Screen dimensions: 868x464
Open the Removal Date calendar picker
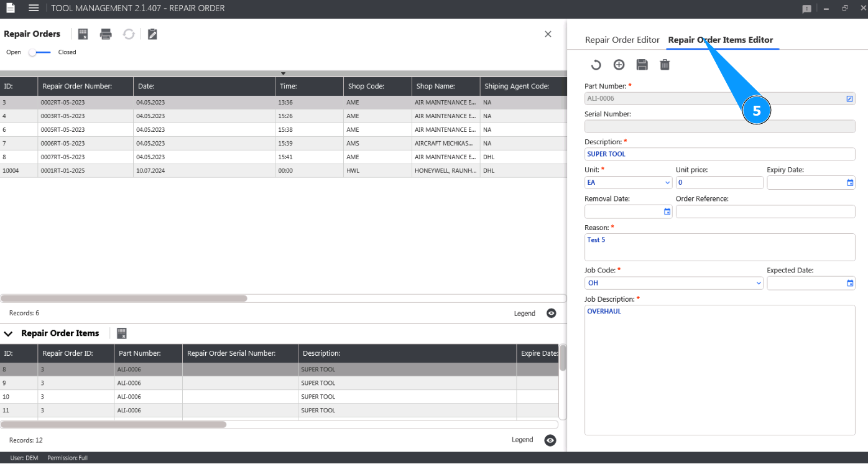(667, 211)
